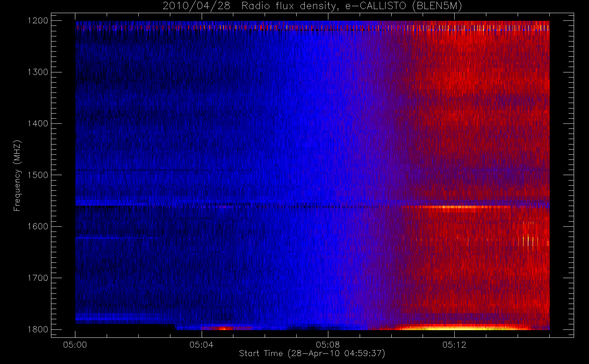Click the 'Frequency (MHZ)' axis label
The width and height of the screenshot is (589, 364).
click(x=17, y=175)
